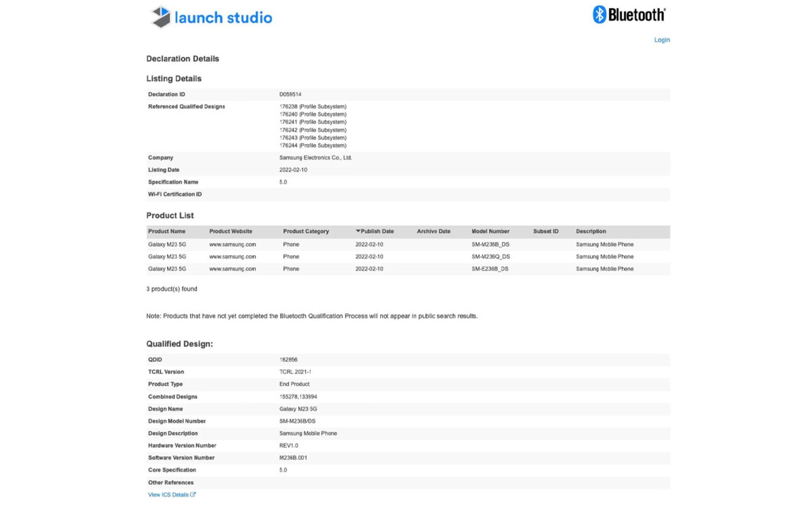Image resolution: width=812 pixels, height=508 pixels.
Task: Click Design Name value Galaxy M23 5G
Action: pos(298,409)
